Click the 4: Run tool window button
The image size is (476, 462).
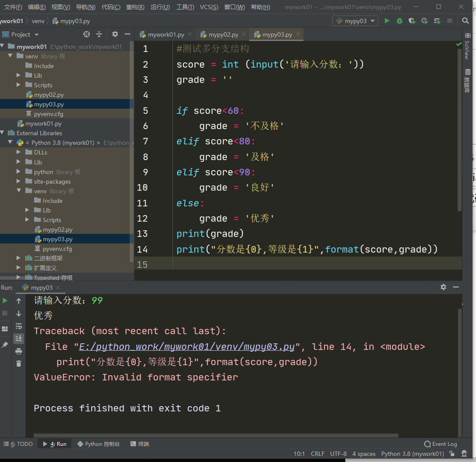point(55,444)
